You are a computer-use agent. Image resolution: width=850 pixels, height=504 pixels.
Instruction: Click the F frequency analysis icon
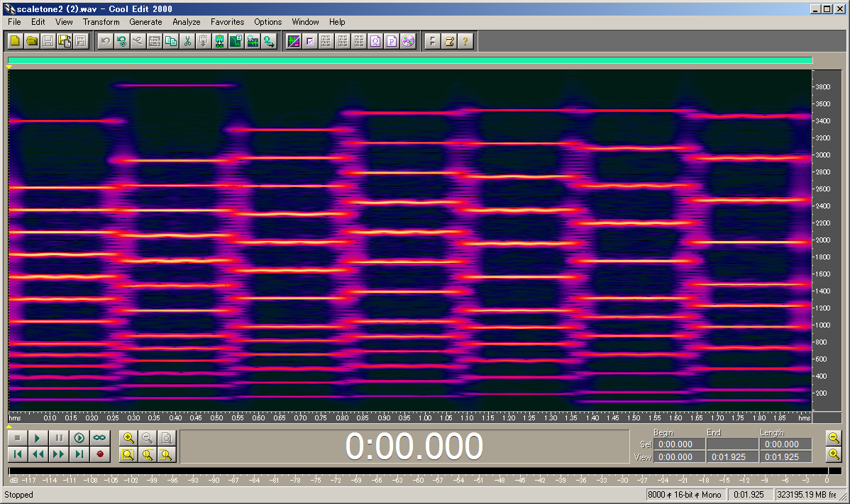pos(433,41)
